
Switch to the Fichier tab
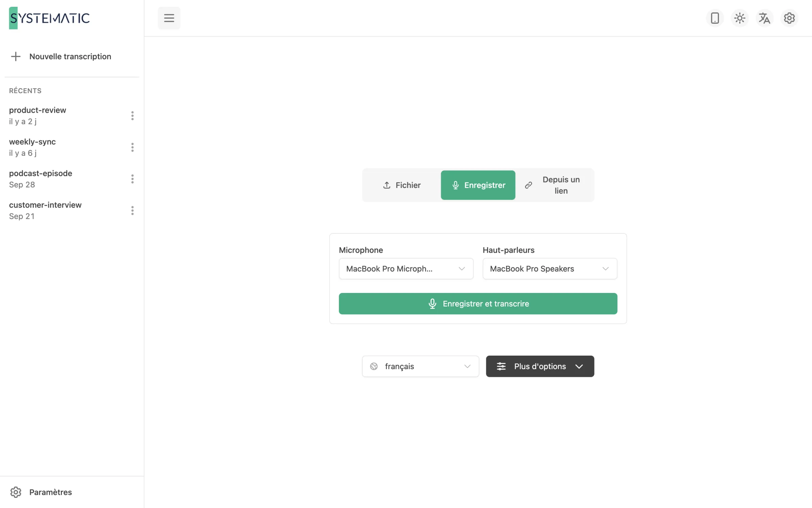click(402, 185)
